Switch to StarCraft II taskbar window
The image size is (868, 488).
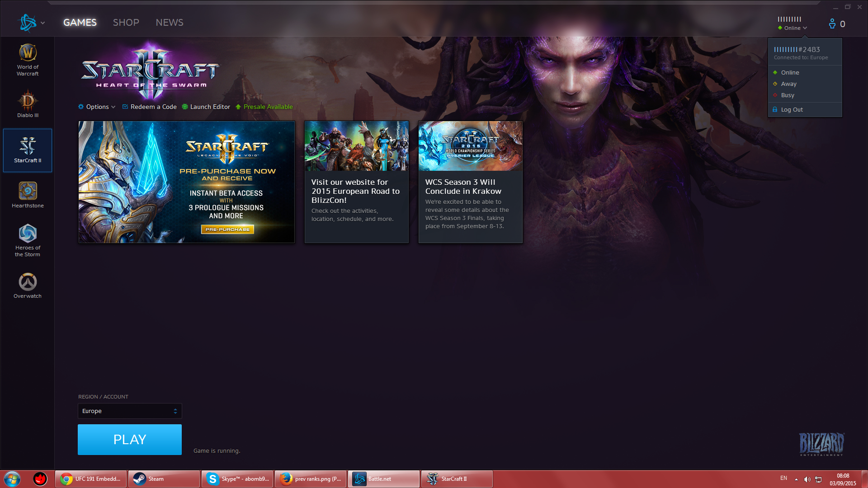tap(457, 479)
